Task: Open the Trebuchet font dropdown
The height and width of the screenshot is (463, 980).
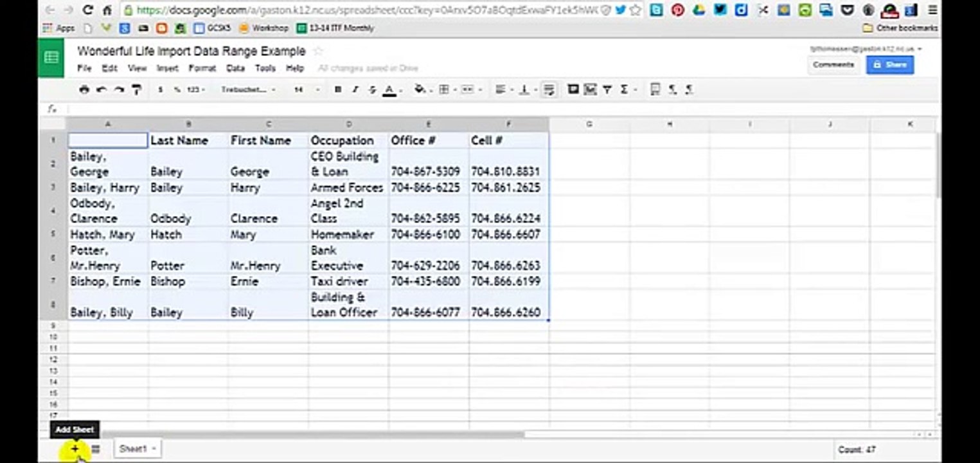Action: click(248, 90)
